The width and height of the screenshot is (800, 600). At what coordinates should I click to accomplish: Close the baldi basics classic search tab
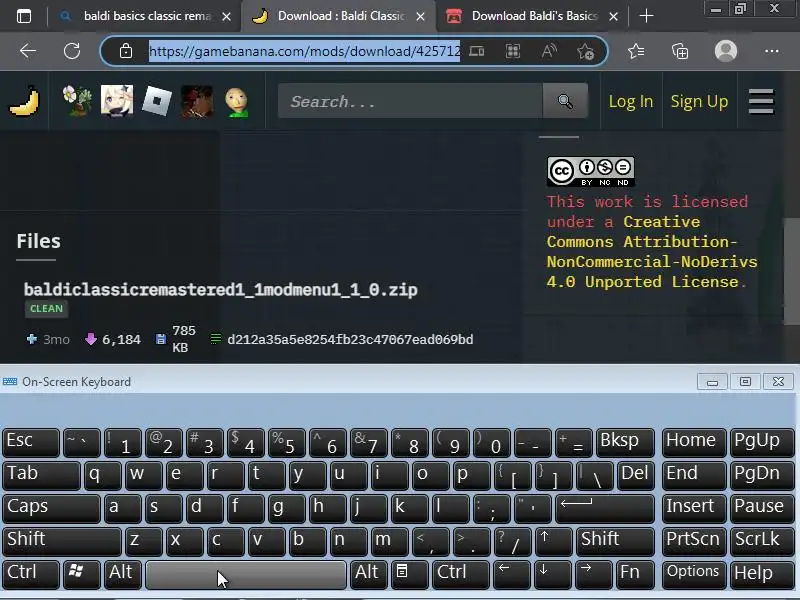227,17
